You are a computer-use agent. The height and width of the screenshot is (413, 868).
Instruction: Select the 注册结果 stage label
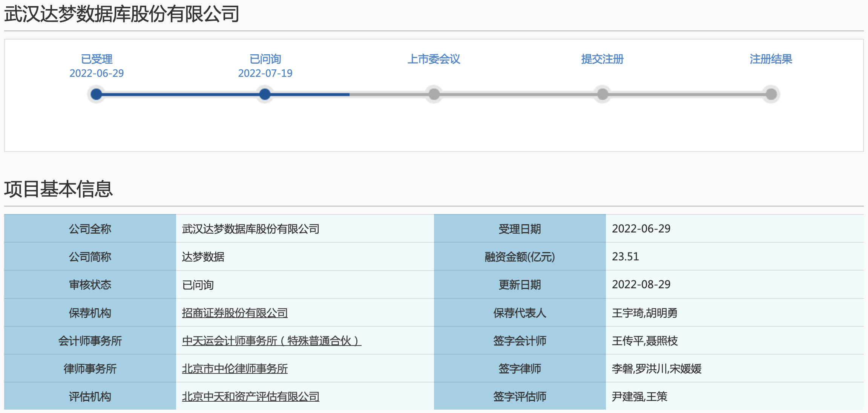pyautogui.click(x=771, y=59)
